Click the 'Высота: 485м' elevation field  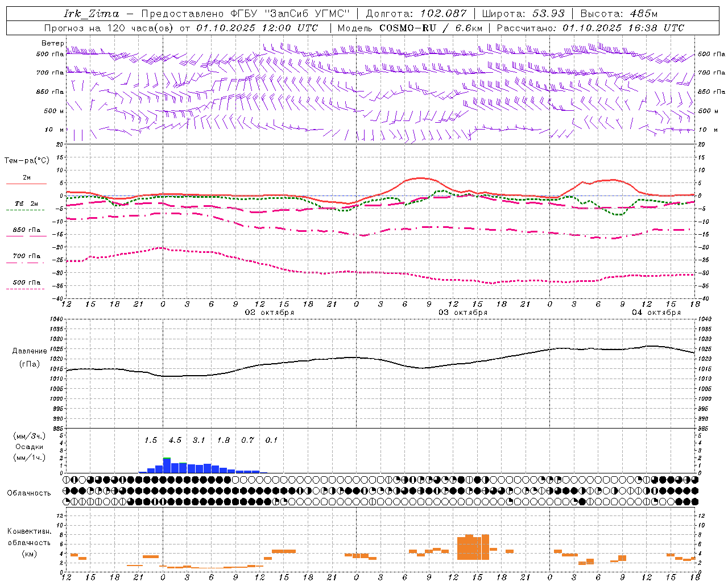619,14
